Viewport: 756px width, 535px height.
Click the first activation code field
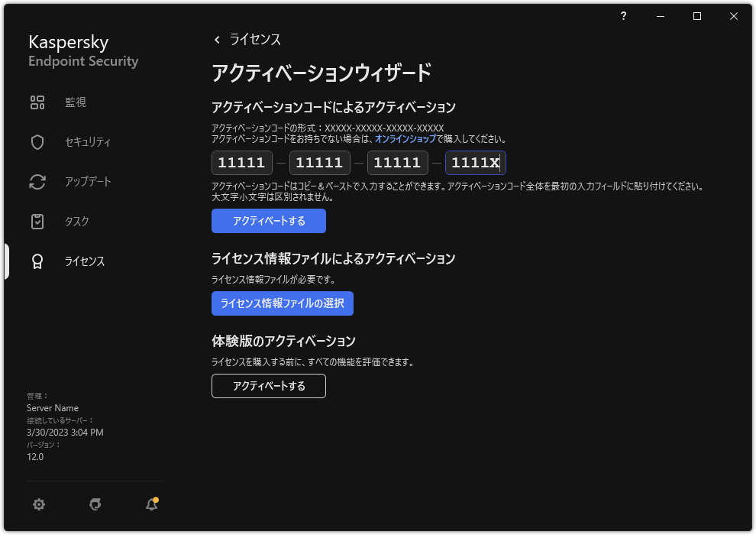(241, 162)
